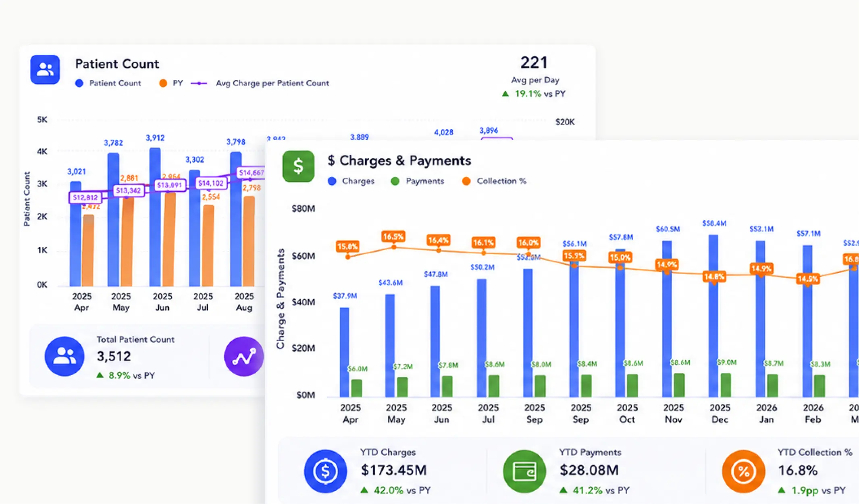859x504 pixels.
Task: Click the 3,912 patient count bar value
Action: [x=155, y=138]
